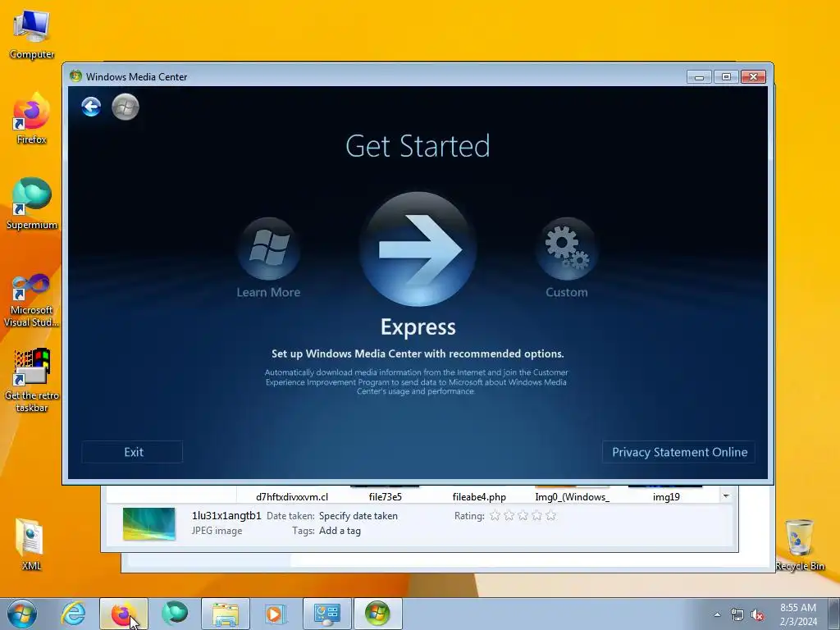Switch to Windows Media Center taskbar button
The height and width of the screenshot is (630, 840).
click(x=377, y=614)
